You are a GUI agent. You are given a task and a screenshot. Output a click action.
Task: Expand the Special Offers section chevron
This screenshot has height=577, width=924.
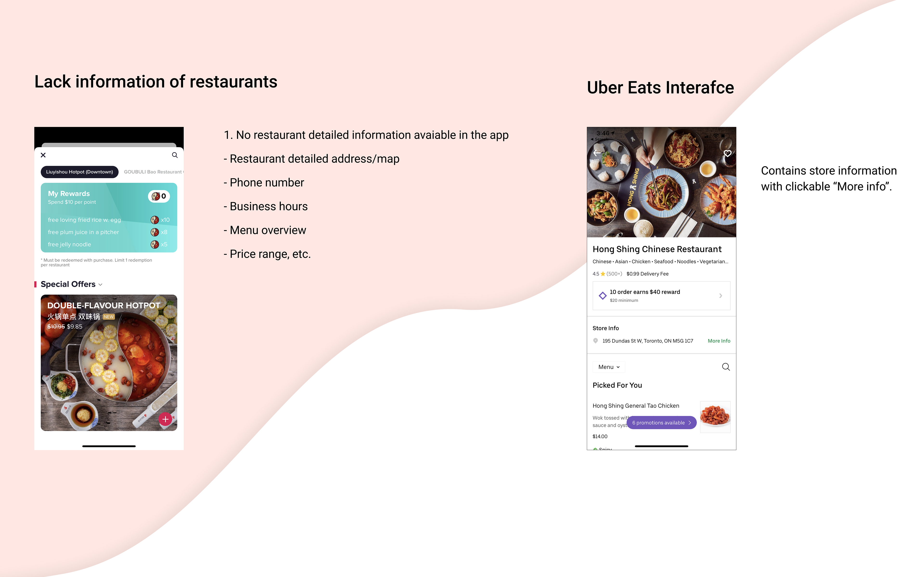[100, 285]
